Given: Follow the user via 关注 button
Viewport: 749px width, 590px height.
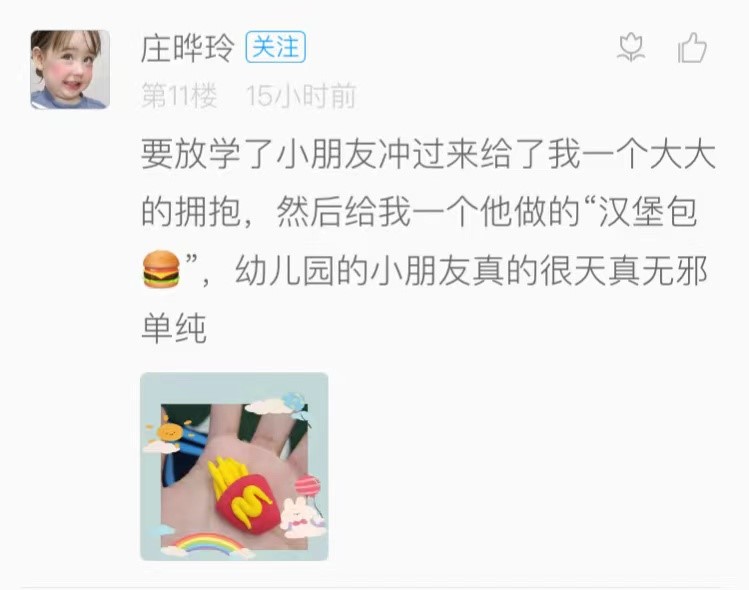Looking at the screenshot, I should [276, 47].
